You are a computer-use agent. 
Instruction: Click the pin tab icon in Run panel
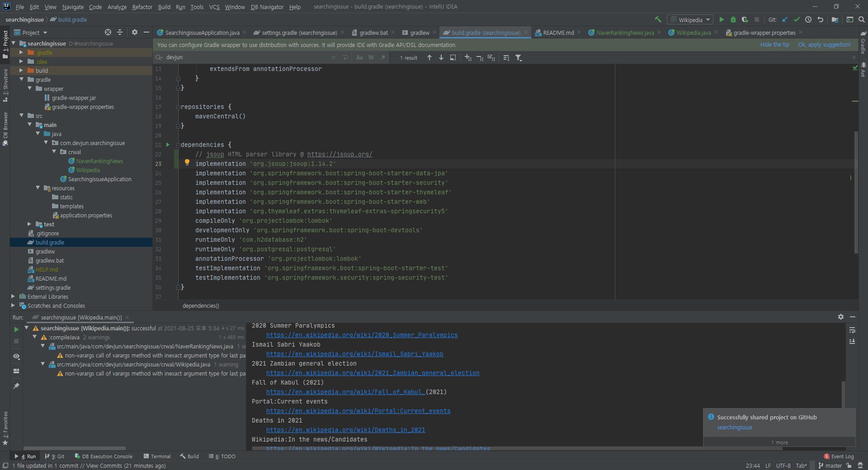point(16,385)
